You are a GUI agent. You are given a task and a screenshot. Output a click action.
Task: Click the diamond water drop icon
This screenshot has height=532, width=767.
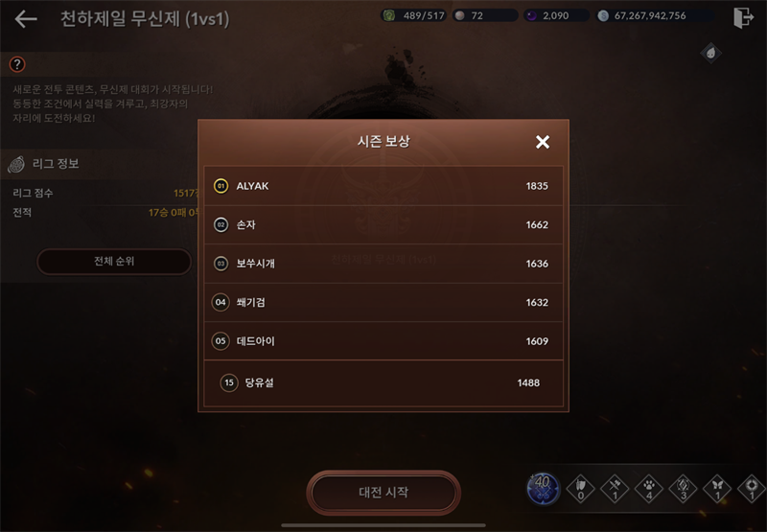point(710,53)
